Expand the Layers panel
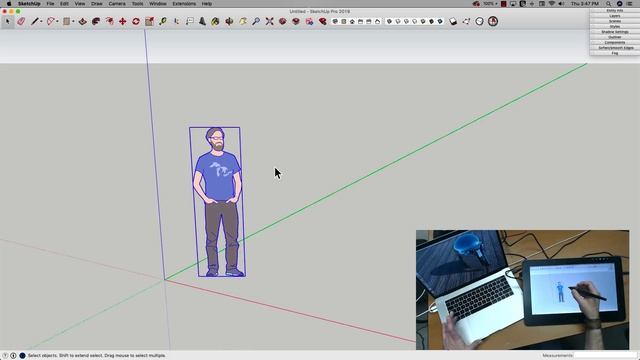Screen dimensions: 640x360 (615, 16)
